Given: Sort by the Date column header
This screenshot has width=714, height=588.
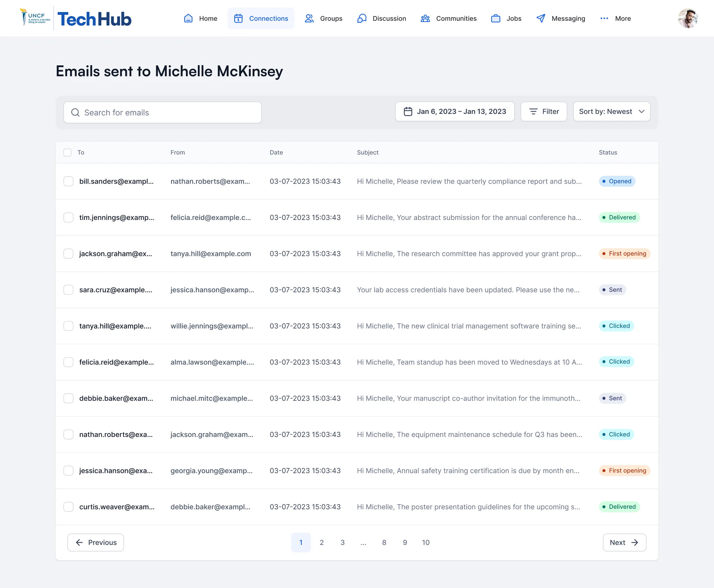Looking at the screenshot, I should (276, 152).
